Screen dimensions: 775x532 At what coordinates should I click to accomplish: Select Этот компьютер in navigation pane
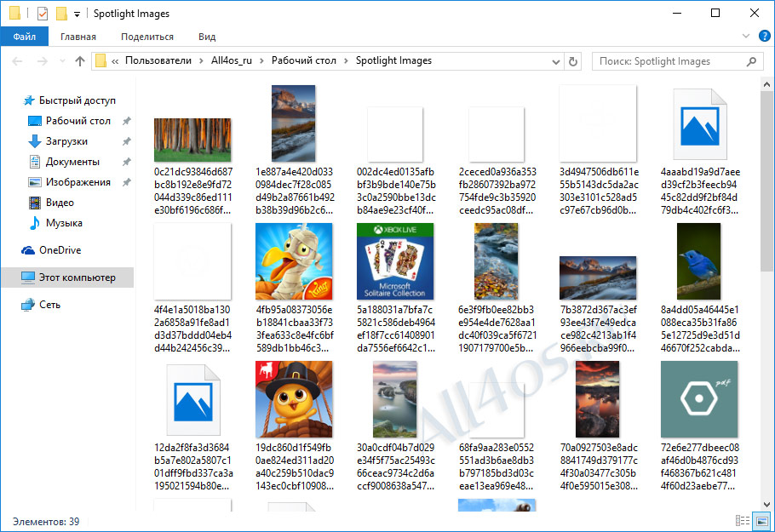point(68,277)
